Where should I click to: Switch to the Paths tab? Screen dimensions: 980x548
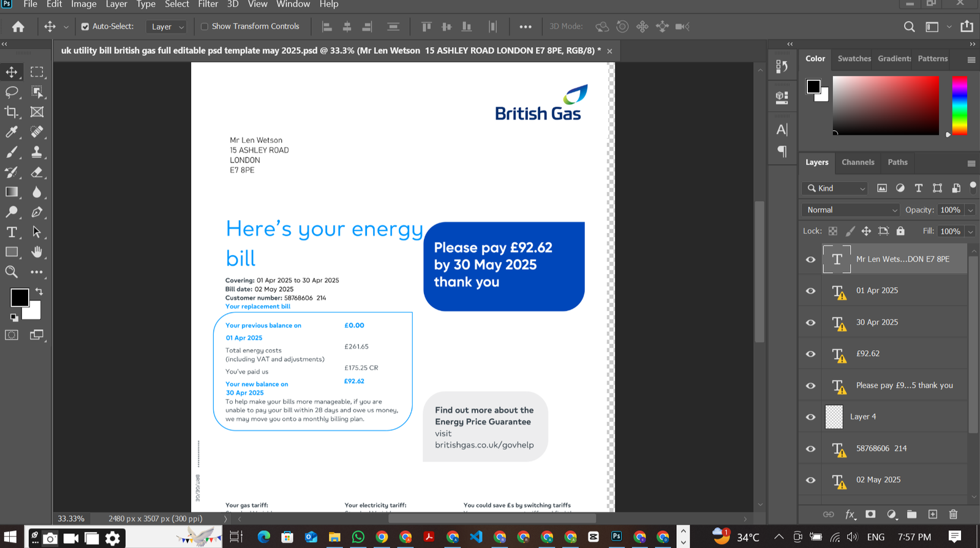897,162
